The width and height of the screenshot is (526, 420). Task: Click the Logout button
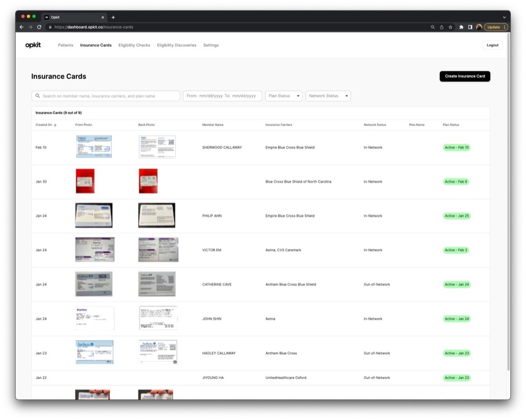point(492,45)
